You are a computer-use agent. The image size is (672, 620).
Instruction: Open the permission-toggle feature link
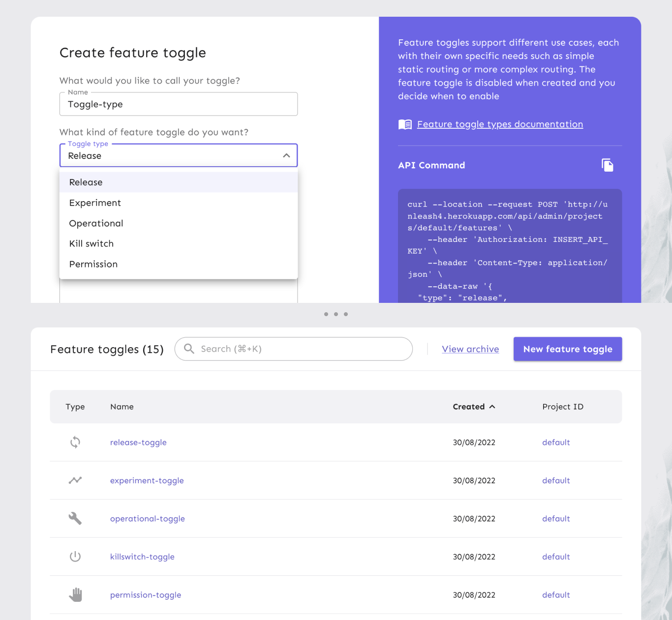(146, 595)
